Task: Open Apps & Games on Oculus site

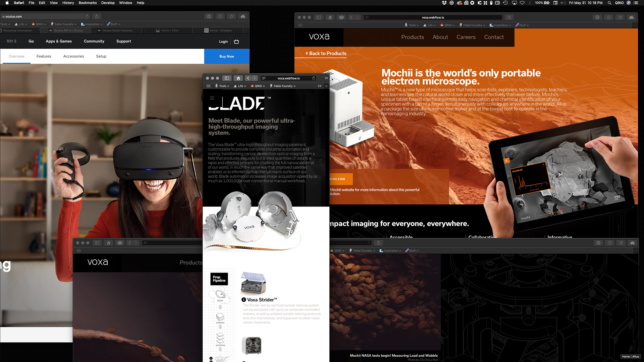Action: pos(59,41)
